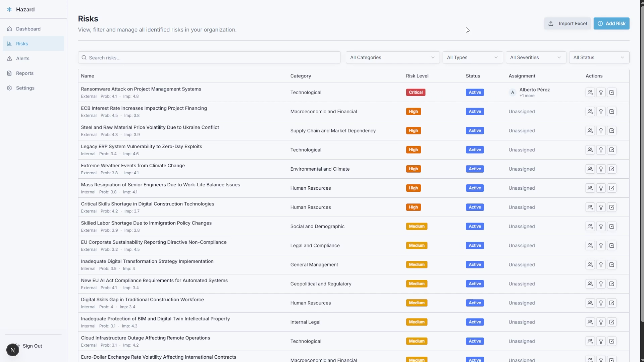Click the Add Risk button
The width and height of the screenshot is (644, 362).
point(611,23)
